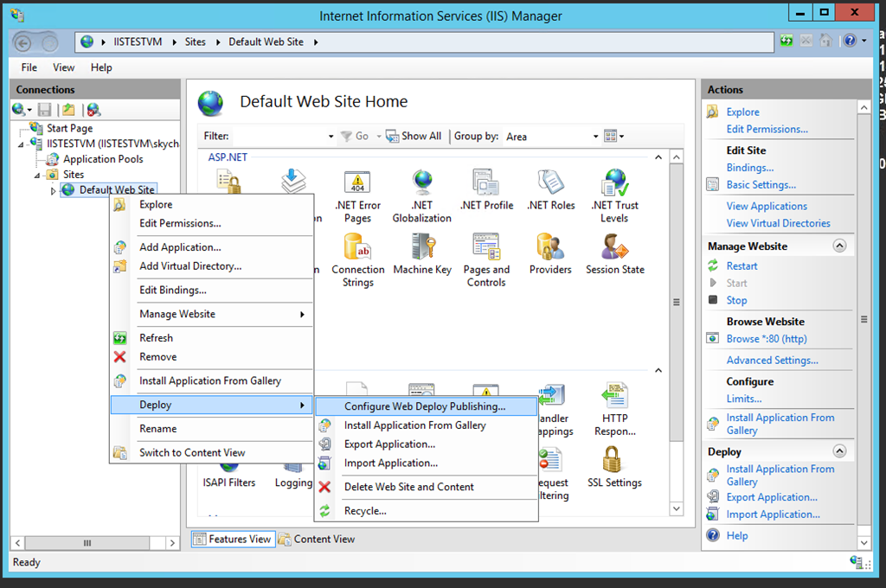886x588 pixels.
Task: Collapse the Deploy section in Actions
Action: (x=839, y=451)
